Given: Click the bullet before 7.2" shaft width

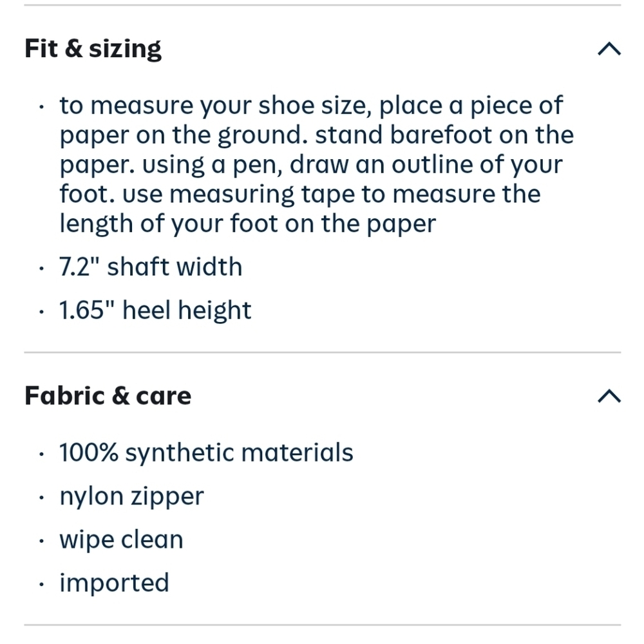Looking at the screenshot, I should [x=41, y=268].
